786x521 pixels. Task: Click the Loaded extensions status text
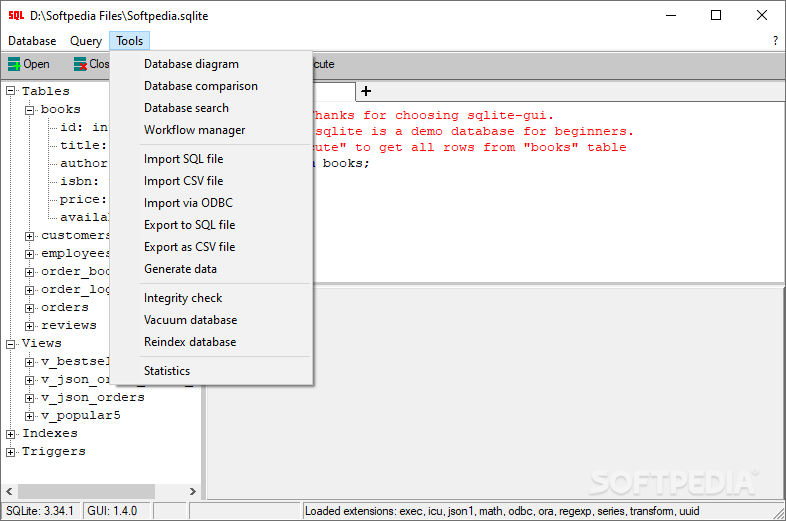(x=502, y=511)
